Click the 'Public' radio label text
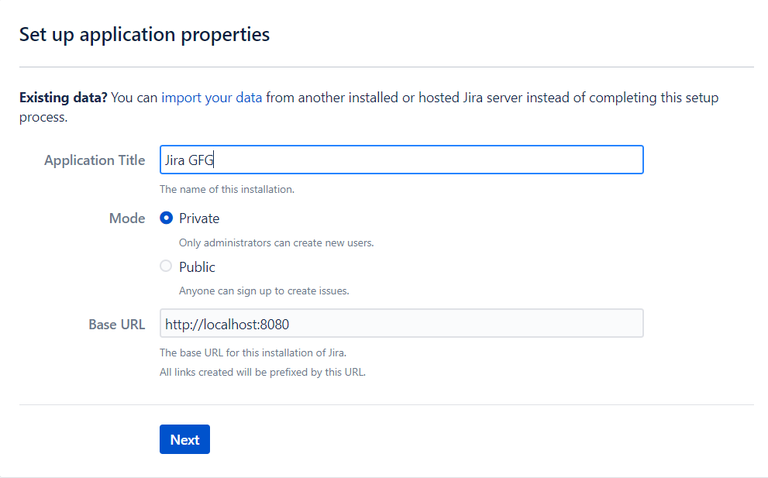Viewport: 768px width, 478px height. (x=197, y=267)
